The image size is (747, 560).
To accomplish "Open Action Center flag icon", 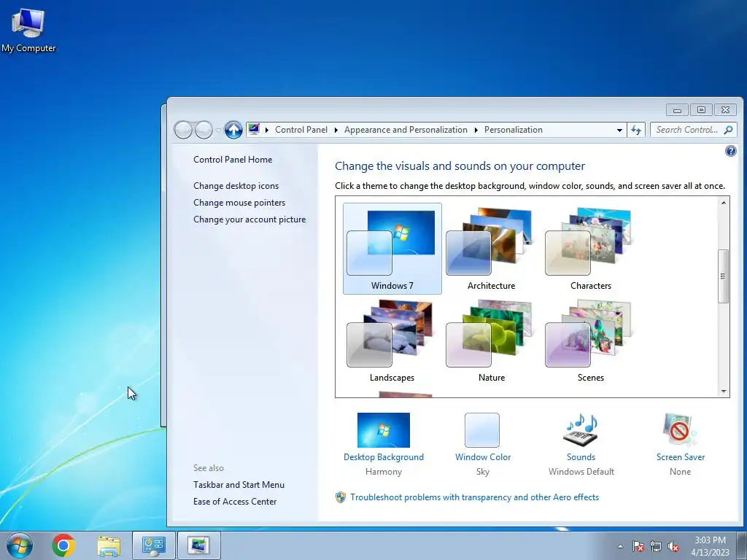I will [638, 546].
